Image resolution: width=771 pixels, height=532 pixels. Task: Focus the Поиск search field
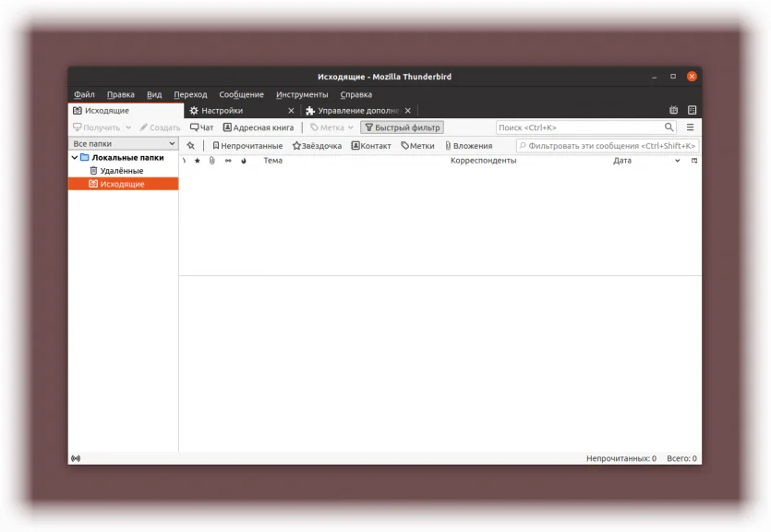[x=579, y=127]
